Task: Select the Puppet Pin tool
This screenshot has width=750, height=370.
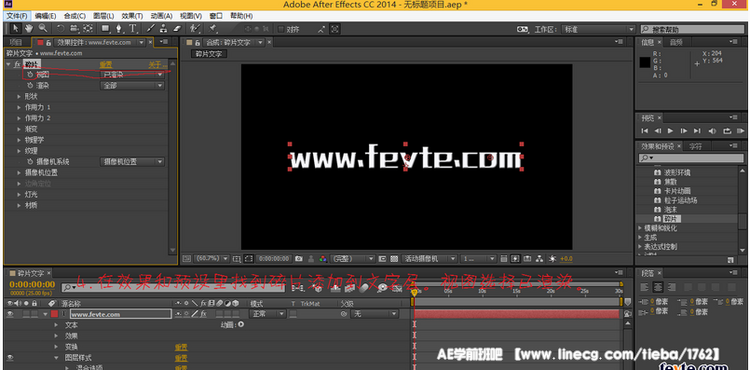Action: pyautogui.click(x=213, y=29)
